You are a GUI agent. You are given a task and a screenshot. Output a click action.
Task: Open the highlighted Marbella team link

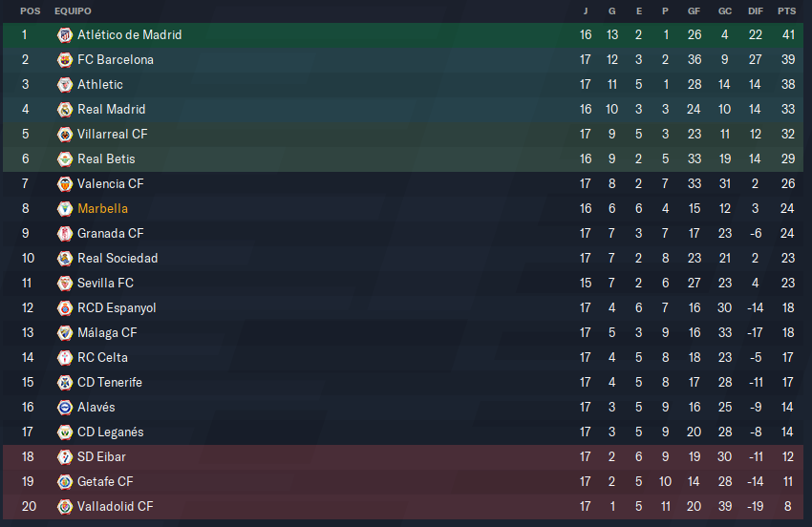(x=102, y=209)
